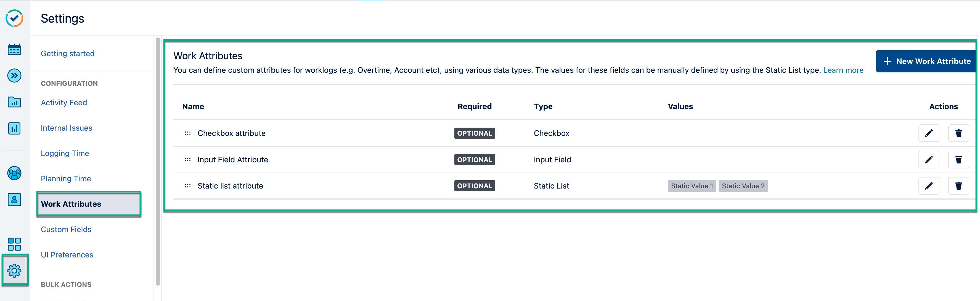Click drag handle beside Static list attribute
The height and width of the screenshot is (301, 980).
pos(187,186)
